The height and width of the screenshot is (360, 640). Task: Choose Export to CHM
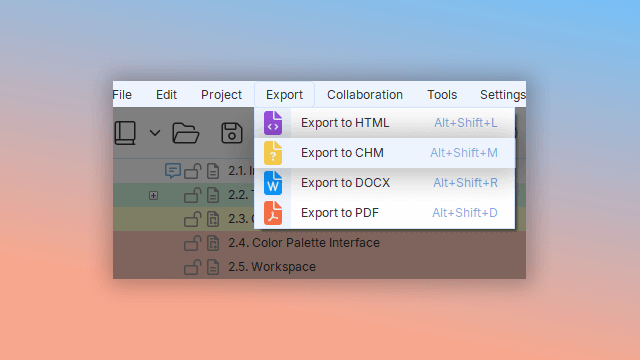(x=384, y=153)
